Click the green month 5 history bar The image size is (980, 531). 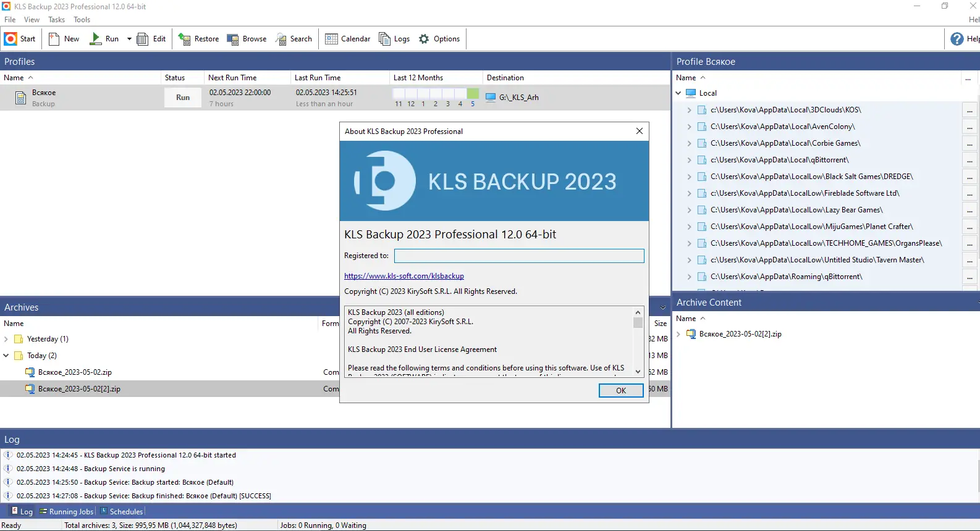click(x=473, y=93)
